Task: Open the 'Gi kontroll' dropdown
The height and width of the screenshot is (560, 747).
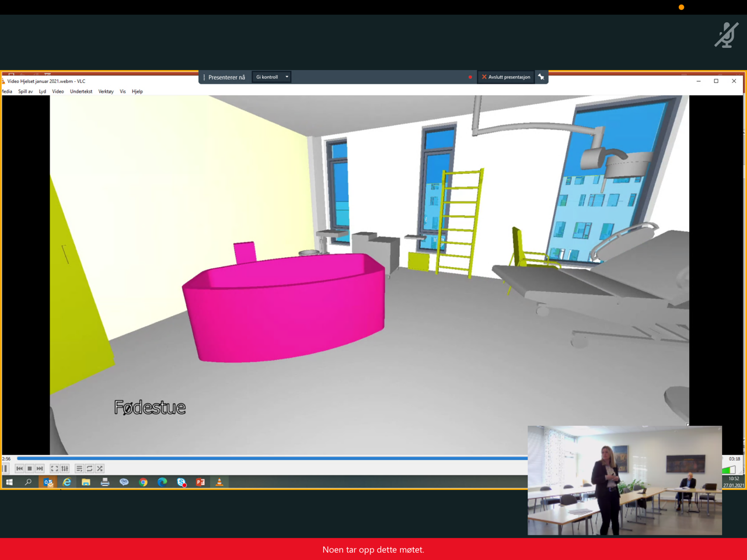Action: click(x=272, y=77)
